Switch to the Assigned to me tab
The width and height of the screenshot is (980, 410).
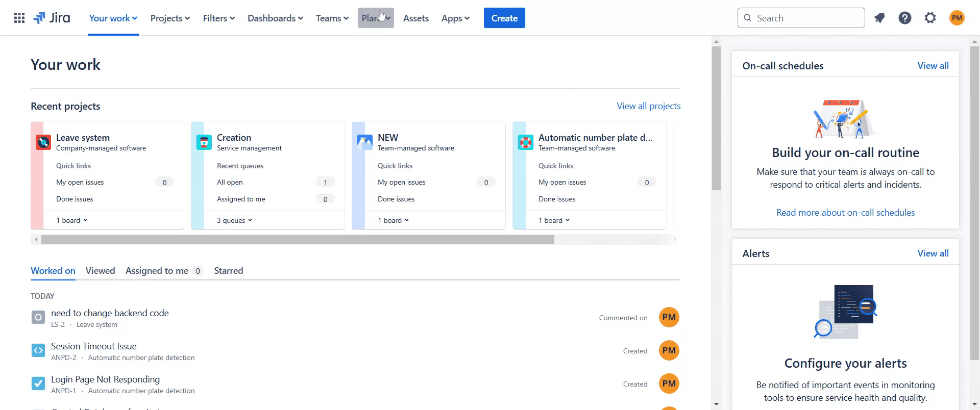[164, 271]
